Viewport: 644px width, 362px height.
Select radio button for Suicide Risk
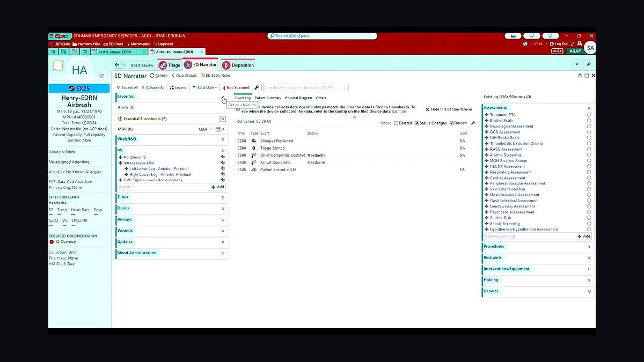589,218
